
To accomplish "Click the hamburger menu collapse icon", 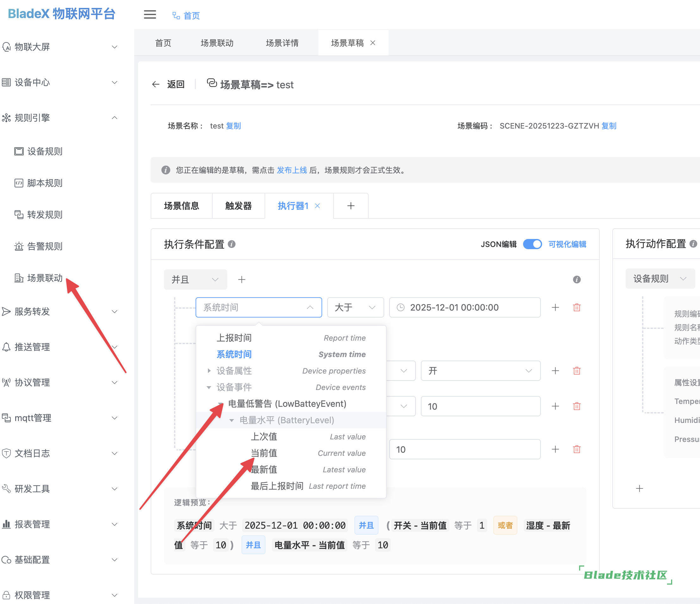I will 150,15.
